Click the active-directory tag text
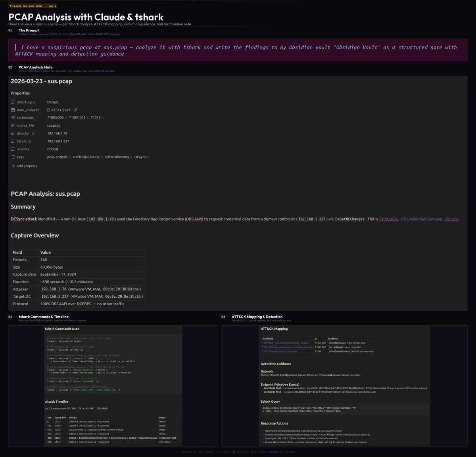The height and width of the screenshot is (457, 476). 117,157
